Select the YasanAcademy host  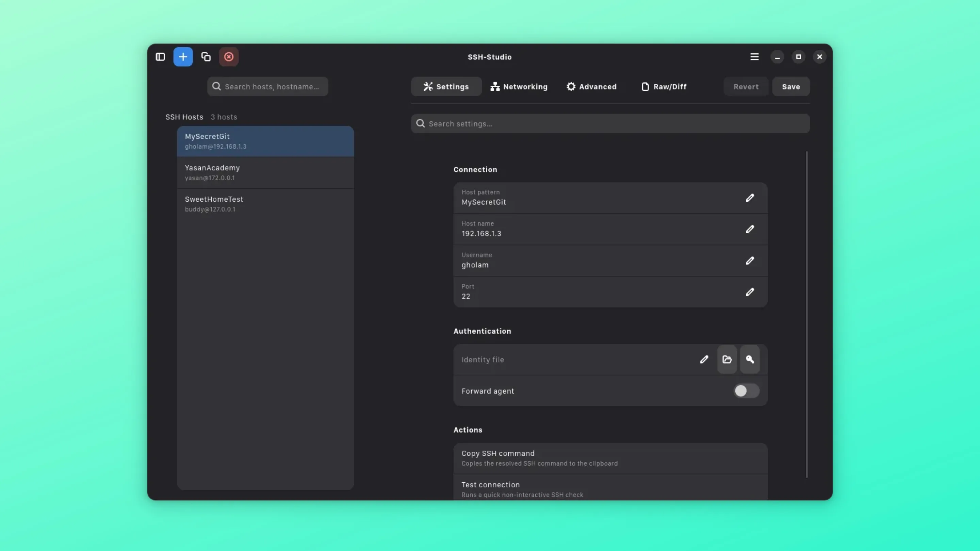pos(265,173)
